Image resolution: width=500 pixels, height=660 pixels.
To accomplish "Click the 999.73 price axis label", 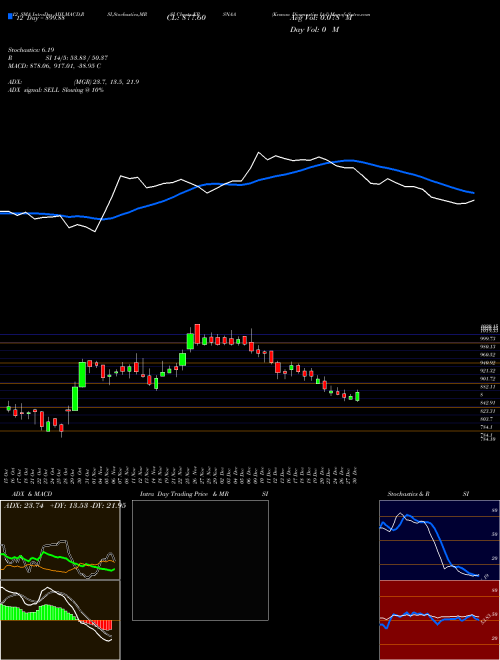I will click(490, 338).
